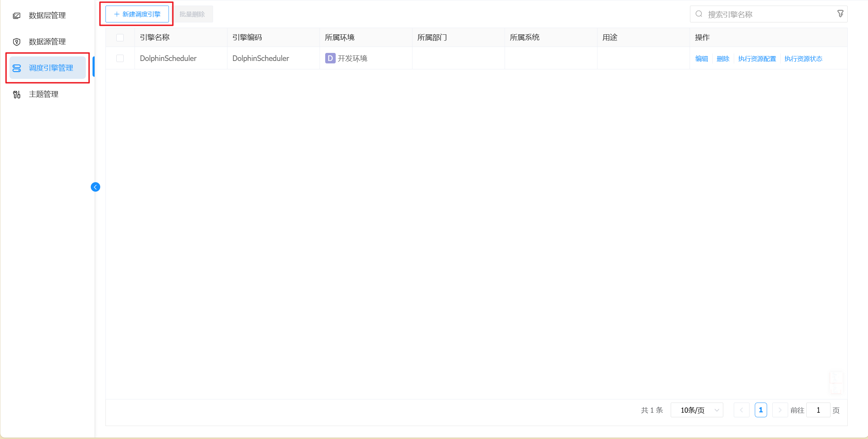868x439 pixels.
Task: Go to next page arrow
Action: pyautogui.click(x=780, y=410)
